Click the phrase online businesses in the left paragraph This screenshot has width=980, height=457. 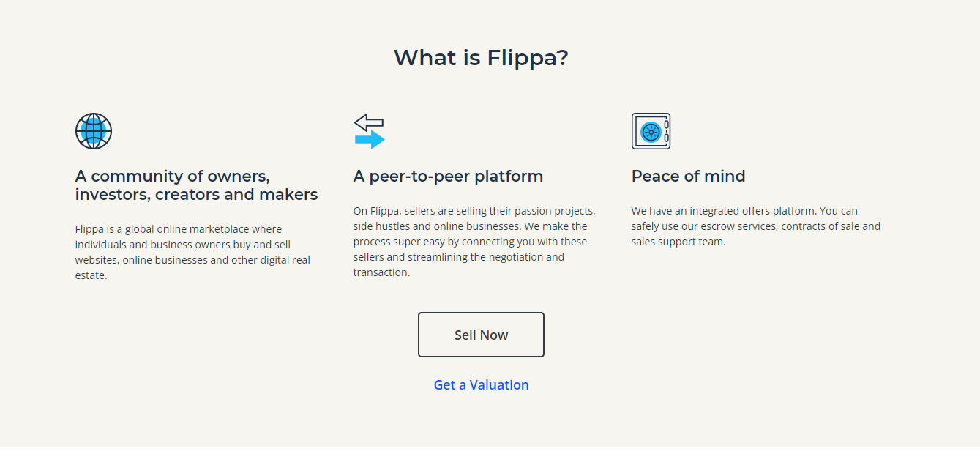click(162, 259)
